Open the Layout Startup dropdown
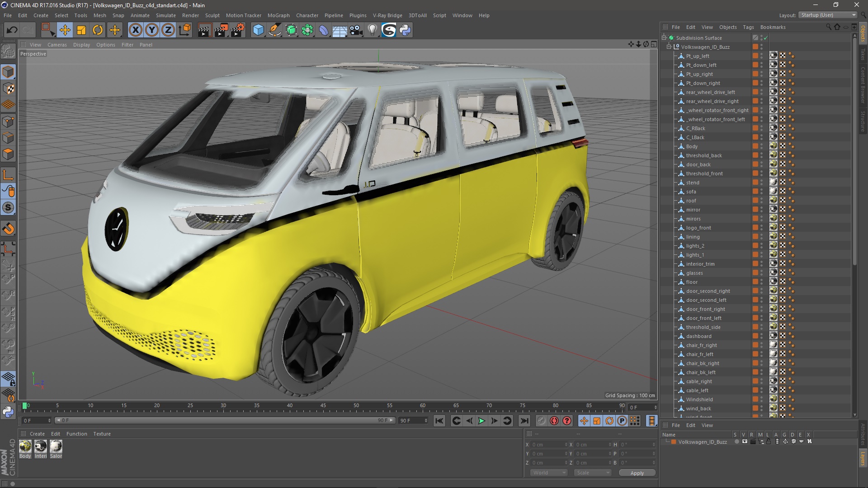The height and width of the screenshot is (488, 868). click(828, 15)
